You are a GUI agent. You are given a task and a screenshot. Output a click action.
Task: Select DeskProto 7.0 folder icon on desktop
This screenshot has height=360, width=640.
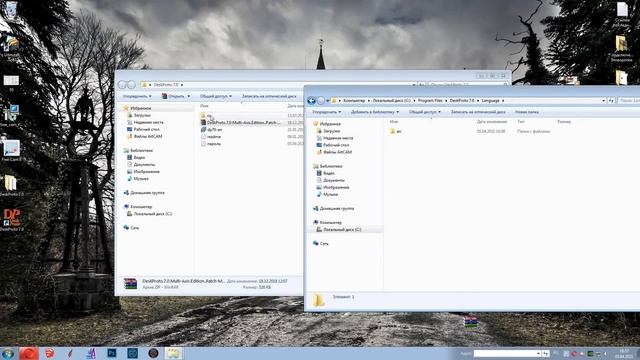[11, 186]
